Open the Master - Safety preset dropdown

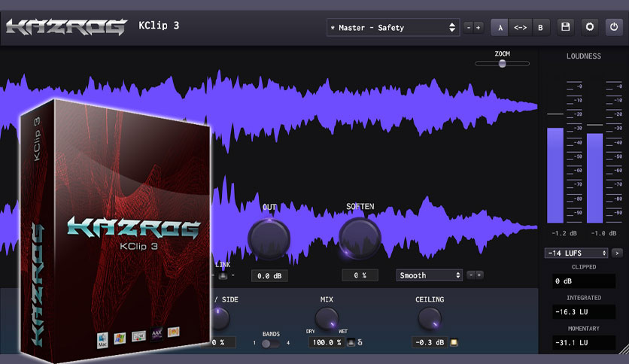(x=393, y=28)
